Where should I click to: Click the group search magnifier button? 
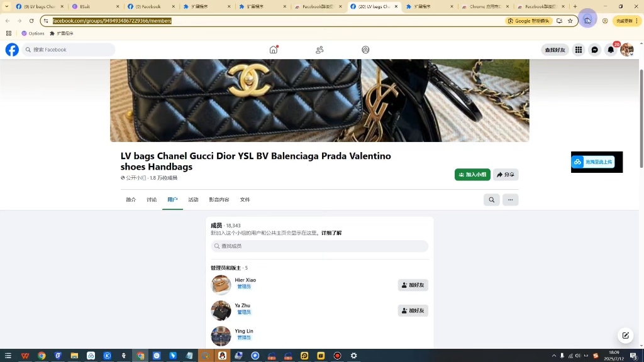tap(492, 200)
